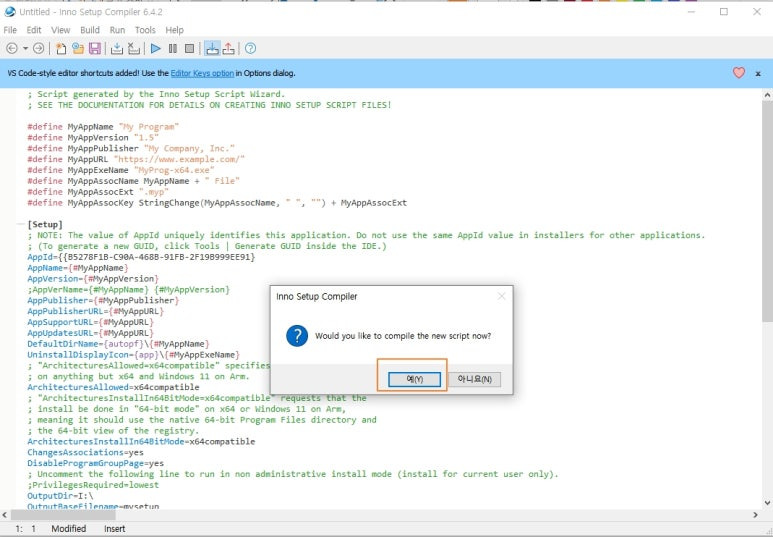Dismiss the blue shortcuts banner
The width and height of the screenshot is (773, 537).
click(758, 73)
